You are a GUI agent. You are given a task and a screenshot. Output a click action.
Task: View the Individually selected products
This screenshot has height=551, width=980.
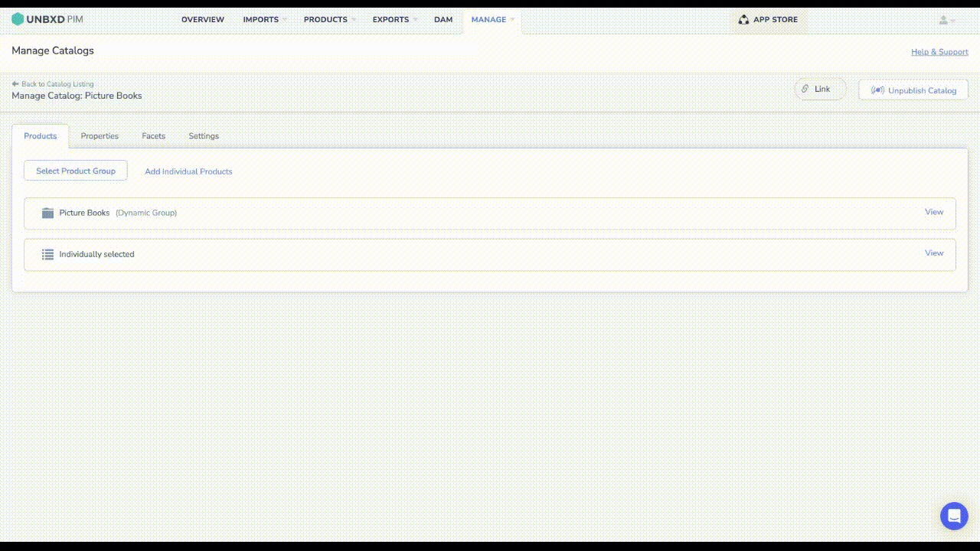tap(934, 253)
